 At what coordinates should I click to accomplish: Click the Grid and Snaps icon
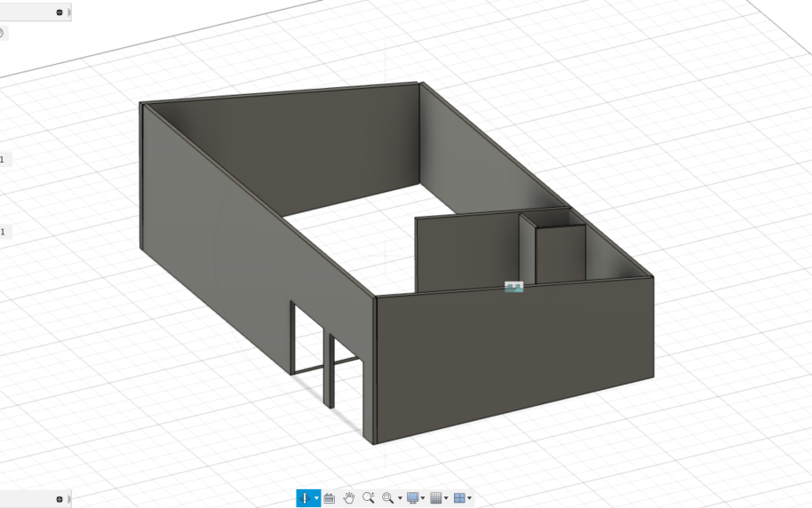click(436, 498)
